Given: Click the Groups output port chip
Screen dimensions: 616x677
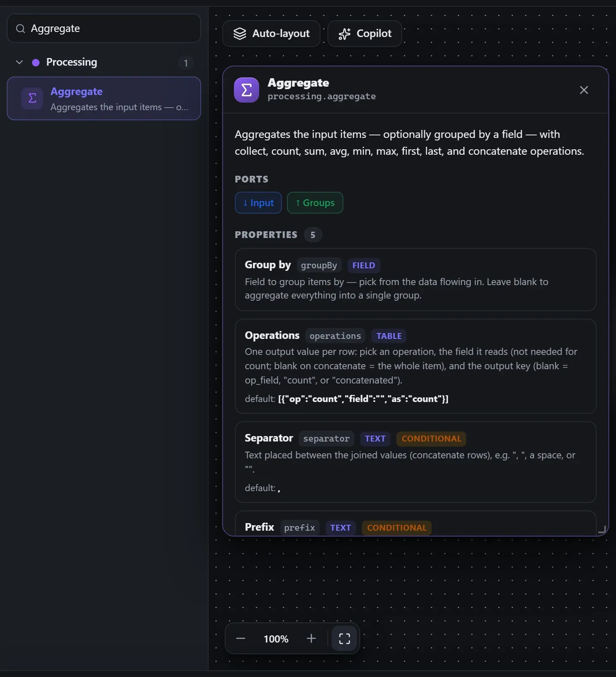Looking at the screenshot, I should 315,203.
